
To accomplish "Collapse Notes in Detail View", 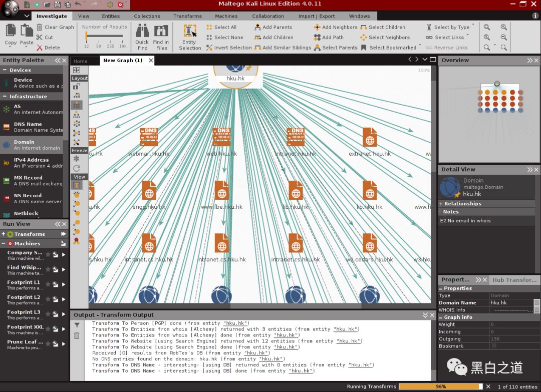I will (441, 212).
